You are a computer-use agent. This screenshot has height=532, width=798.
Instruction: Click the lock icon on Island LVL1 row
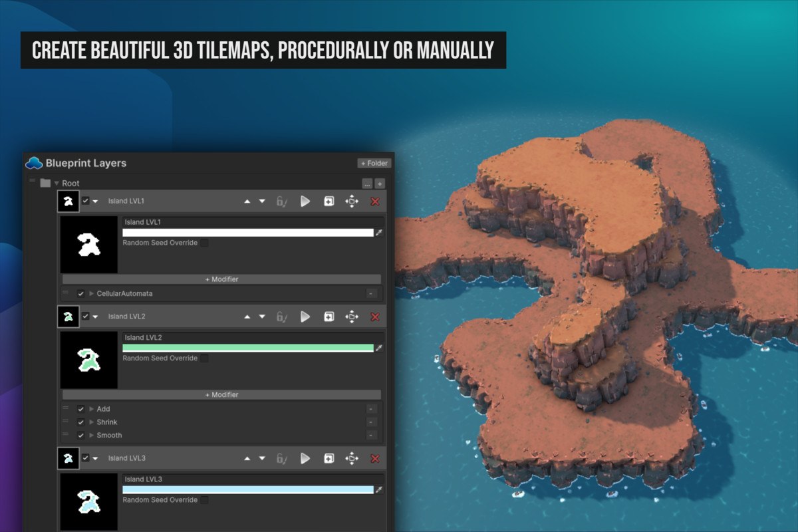pos(282,201)
